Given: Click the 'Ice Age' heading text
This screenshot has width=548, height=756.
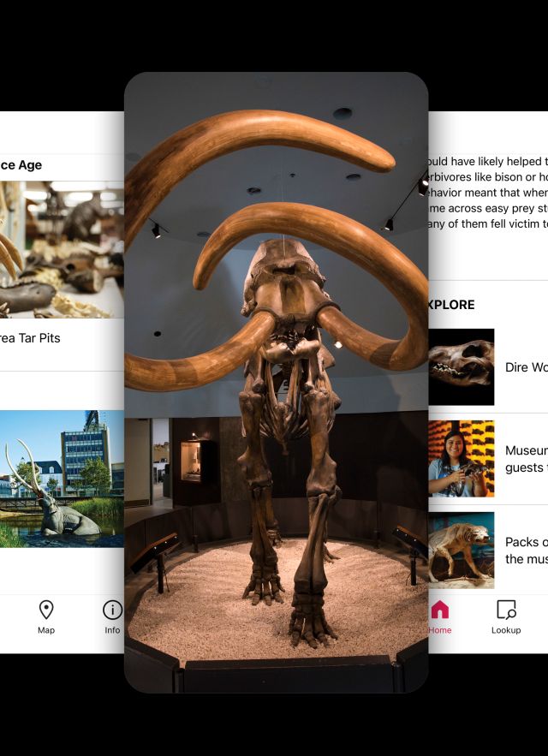Looking at the screenshot, I should coord(21,165).
